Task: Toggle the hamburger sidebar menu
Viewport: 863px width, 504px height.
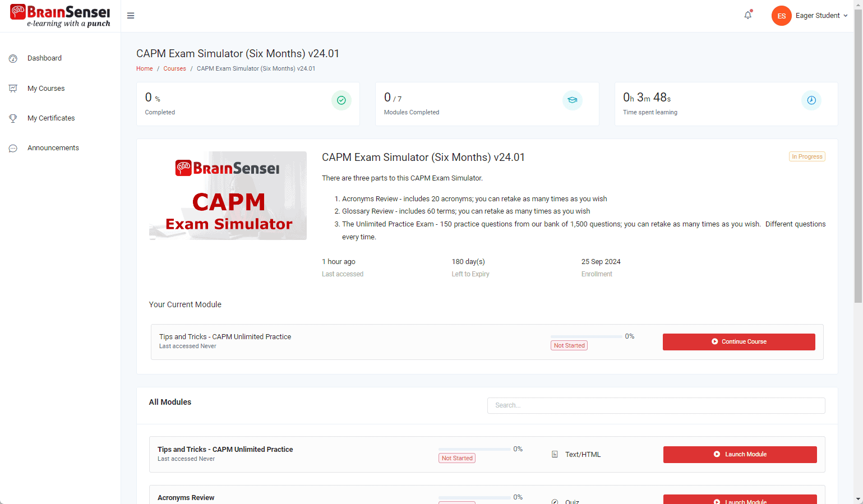Action: pyautogui.click(x=131, y=16)
